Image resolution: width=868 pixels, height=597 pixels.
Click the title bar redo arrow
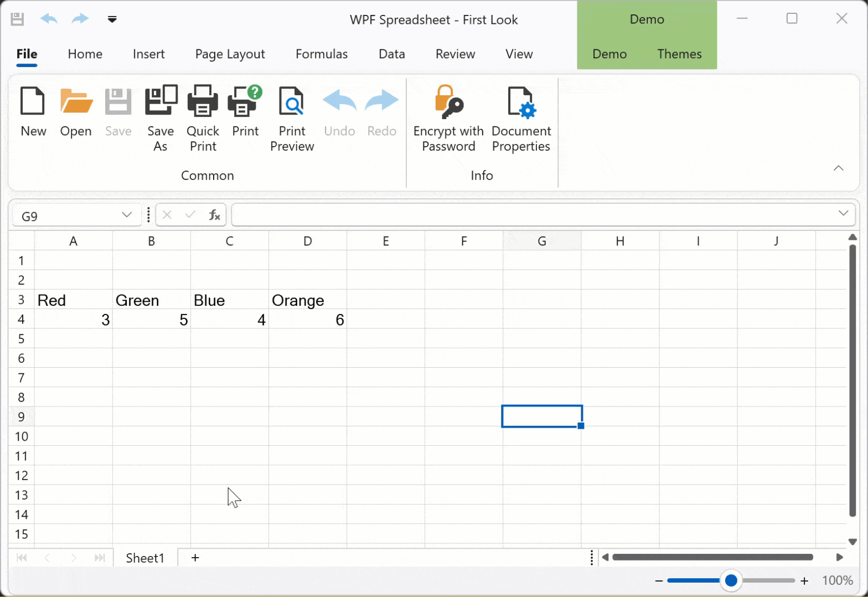(x=80, y=19)
